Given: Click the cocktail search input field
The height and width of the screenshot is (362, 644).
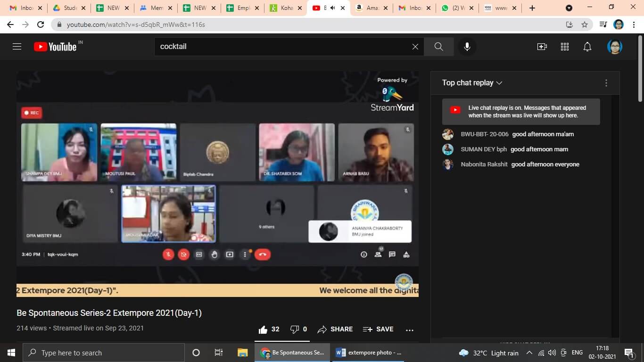Looking at the screenshot, I should (283, 47).
